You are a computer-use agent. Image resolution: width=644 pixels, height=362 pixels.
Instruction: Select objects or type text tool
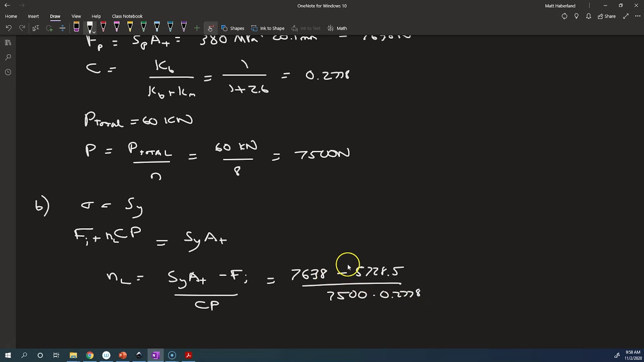click(x=36, y=28)
